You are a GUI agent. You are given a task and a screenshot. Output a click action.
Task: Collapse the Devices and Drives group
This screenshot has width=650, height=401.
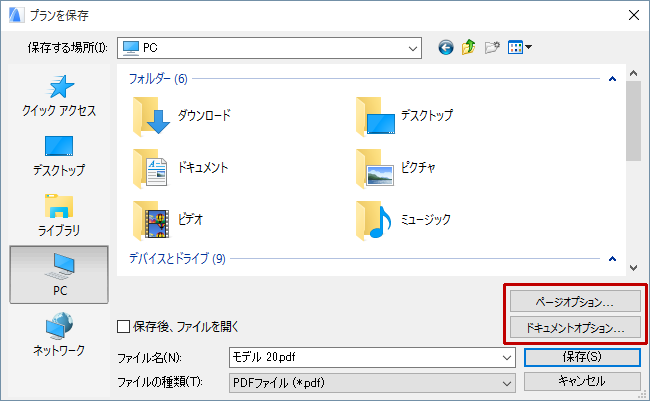[x=612, y=259]
